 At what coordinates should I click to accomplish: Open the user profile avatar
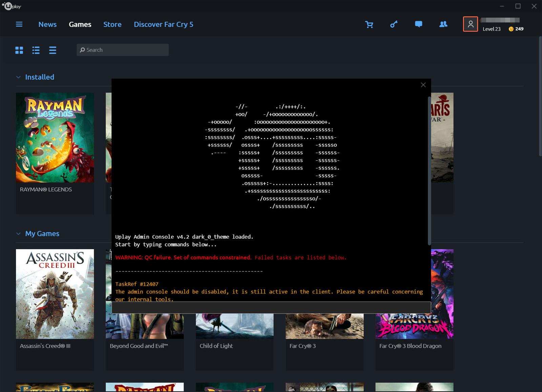[471, 24]
